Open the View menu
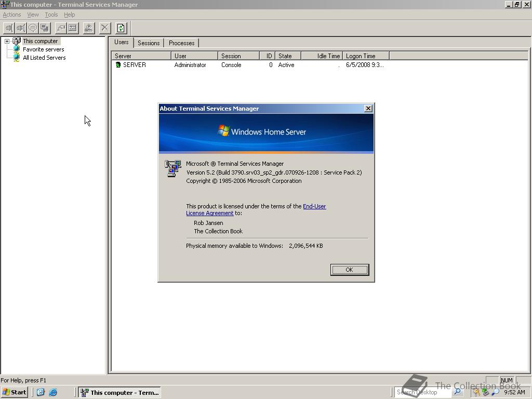The image size is (532, 399). coord(33,15)
